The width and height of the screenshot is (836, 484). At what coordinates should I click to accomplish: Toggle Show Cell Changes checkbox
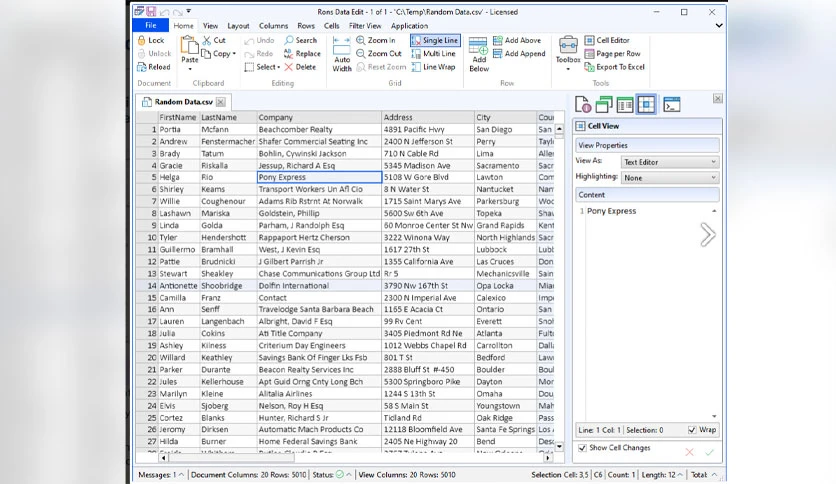pos(582,448)
